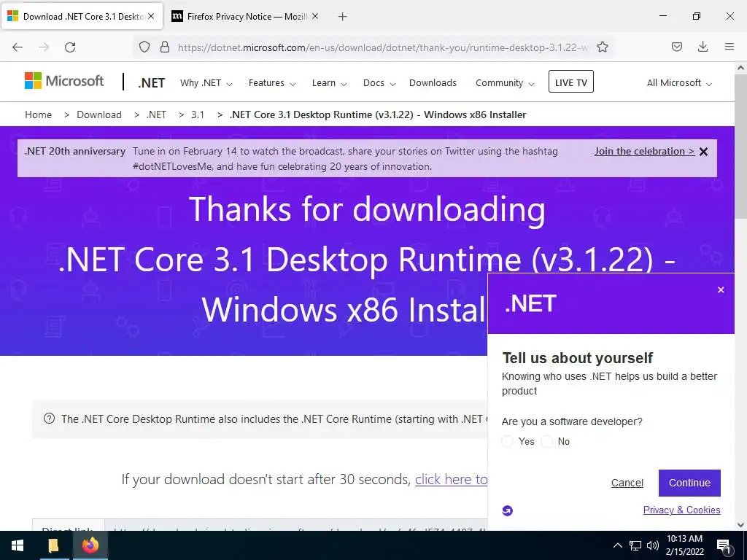Expand the Features dropdown
This screenshot has height=560, width=747.
tap(272, 83)
